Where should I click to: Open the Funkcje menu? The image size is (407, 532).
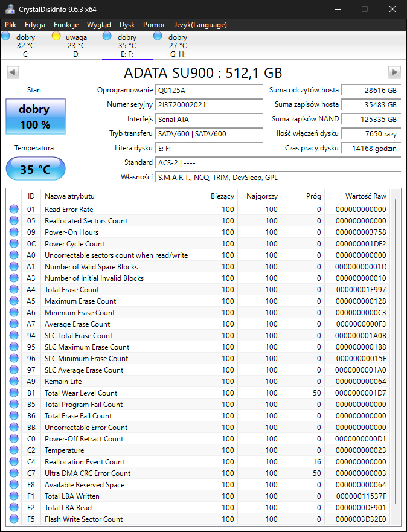(66, 25)
